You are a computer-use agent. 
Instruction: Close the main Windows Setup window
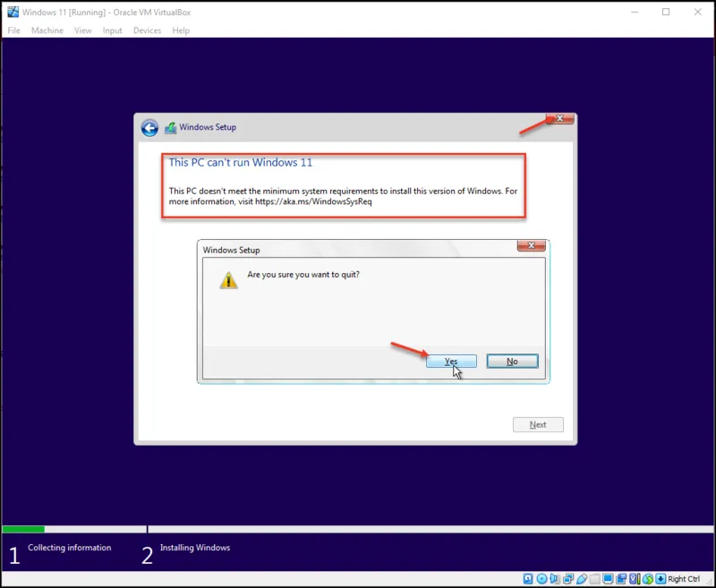(x=560, y=118)
